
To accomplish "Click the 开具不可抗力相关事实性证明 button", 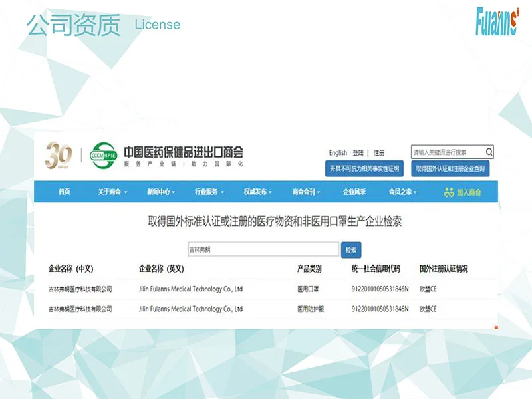I will click(x=364, y=168).
